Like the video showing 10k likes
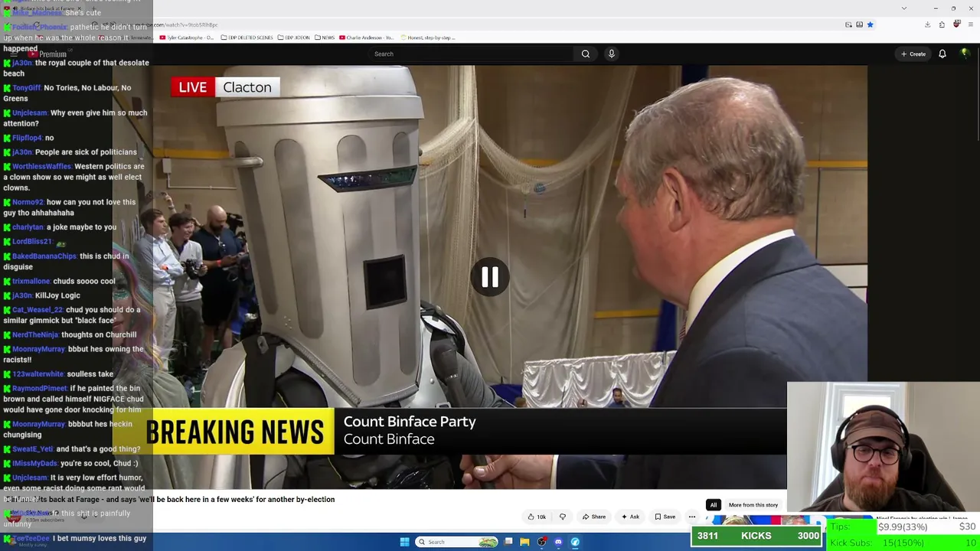This screenshot has width=980, height=551. click(537, 517)
